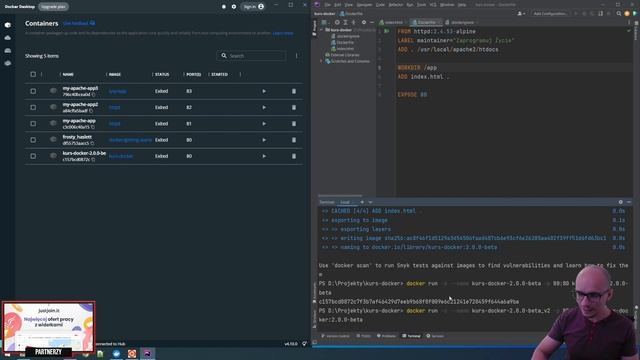Open the File menu in IDE
The width and height of the screenshot is (640, 360).
pyautogui.click(x=327, y=5)
